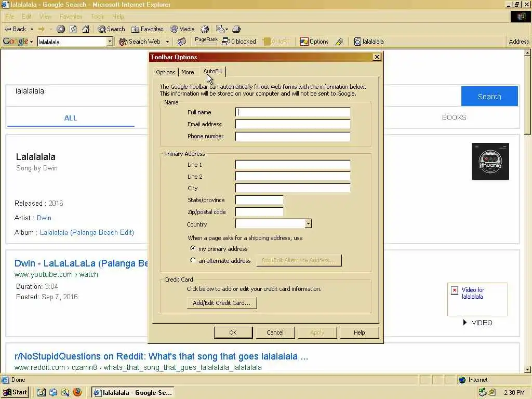Open the Google logo menu arrow
This screenshot has width=532, height=399.
coord(31,42)
